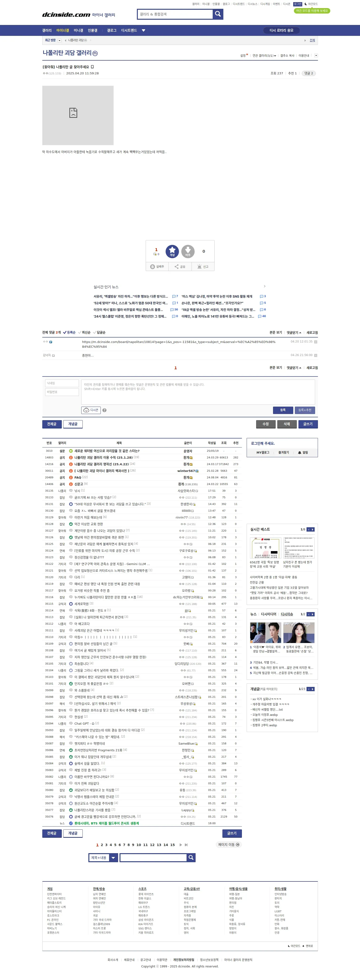The width and height of the screenshot is (360, 980).
Task: Sort comments by 최신순
Action: click(85, 333)
